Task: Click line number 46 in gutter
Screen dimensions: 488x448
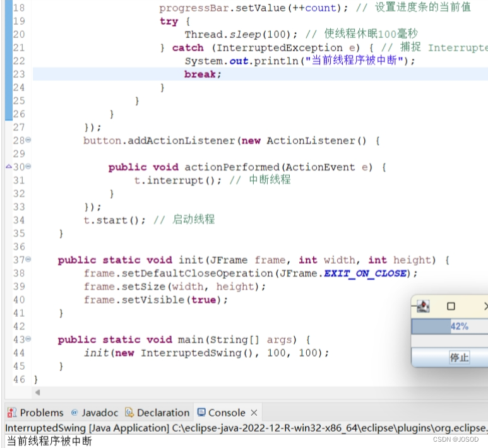Action: click(19, 380)
